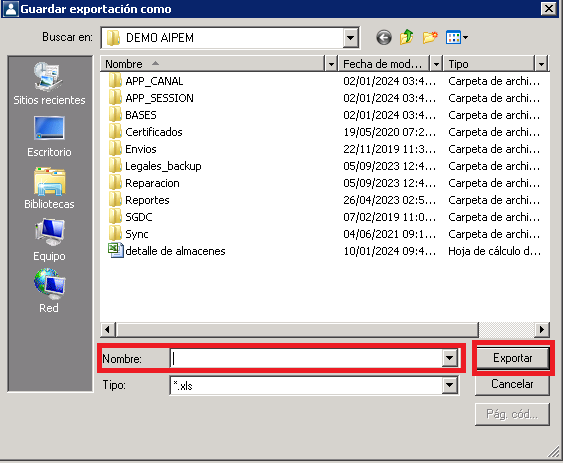563x463 pixels.
Task: Sort by the Tipo column header
Action: click(489, 64)
